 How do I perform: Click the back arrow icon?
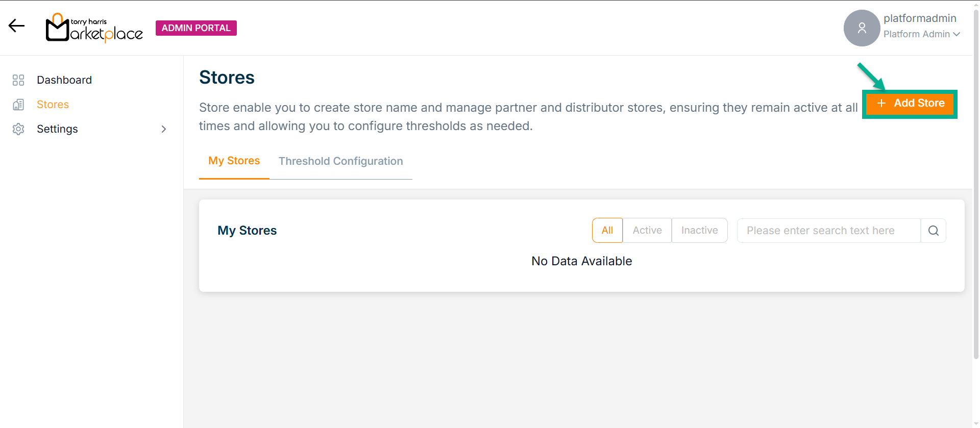pos(16,26)
